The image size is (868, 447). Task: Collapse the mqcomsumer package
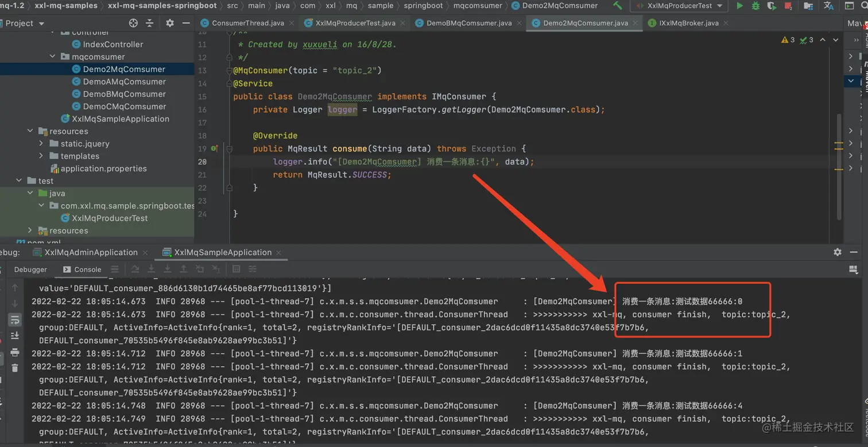click(x=53, y=57)
